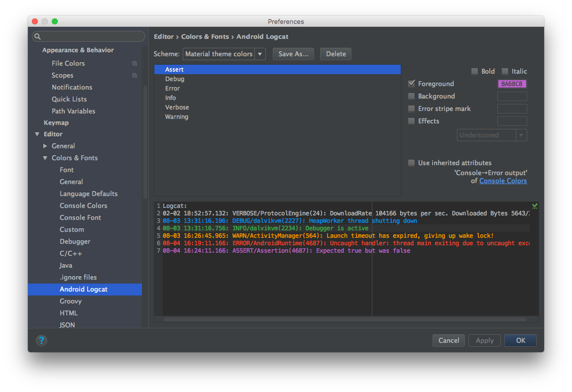Viewport: 572px width, 392px height.
Task: Select Keymap in the sidebar
Action: click(x=56, y=122)
